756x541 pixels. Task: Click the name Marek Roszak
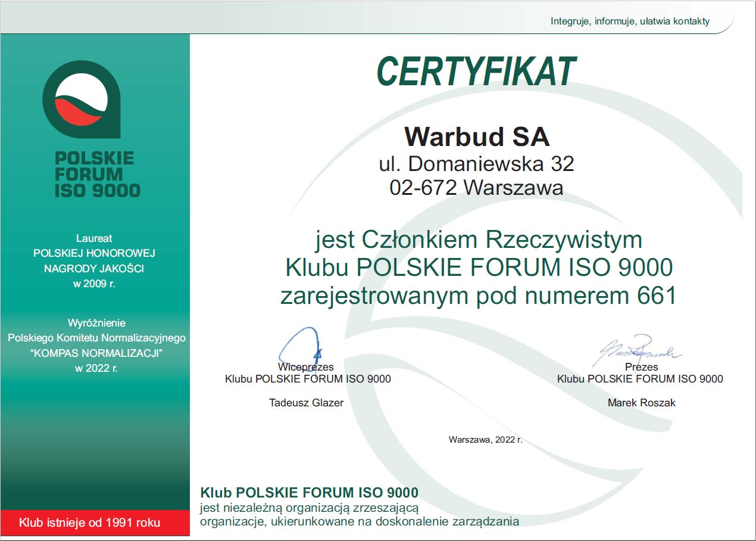click(x=642, y=403)
